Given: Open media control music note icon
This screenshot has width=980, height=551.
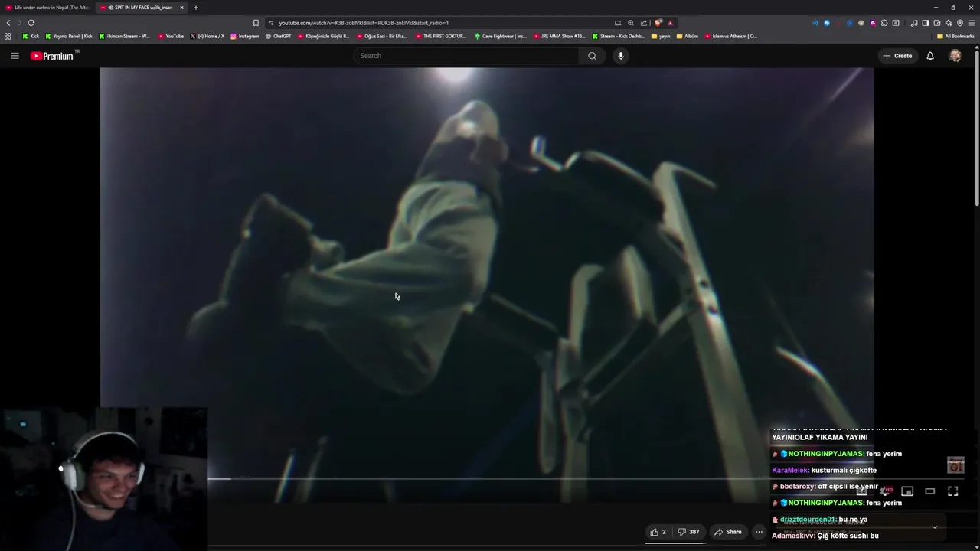Looking at the screenshot, I should pos(913,23).
